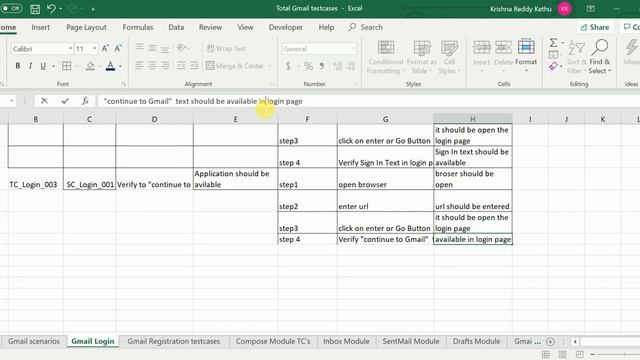The width and height of the screenshot is (640, 360).
Task: Click the Middle Align icon
Action: [152, 48]
